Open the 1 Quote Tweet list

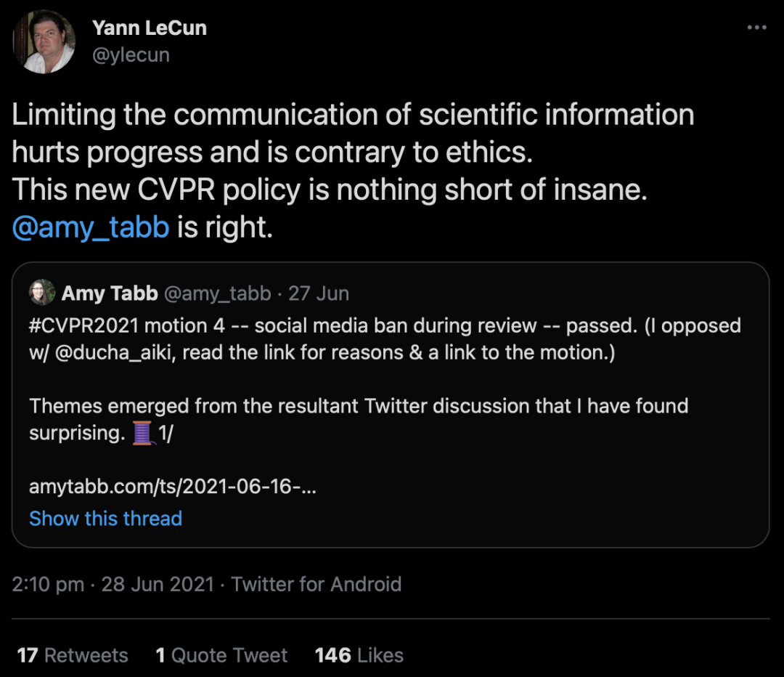click(221, 655)
